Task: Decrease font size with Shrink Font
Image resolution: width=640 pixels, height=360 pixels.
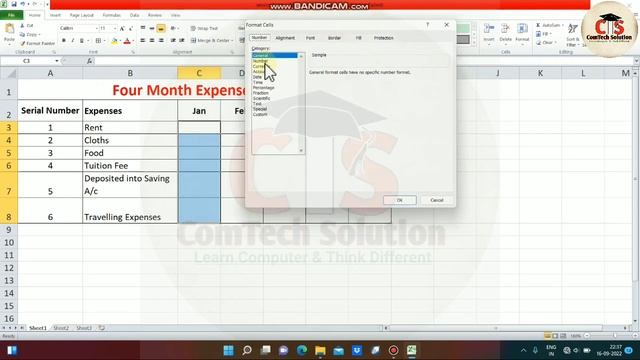Action: [131, 28]
